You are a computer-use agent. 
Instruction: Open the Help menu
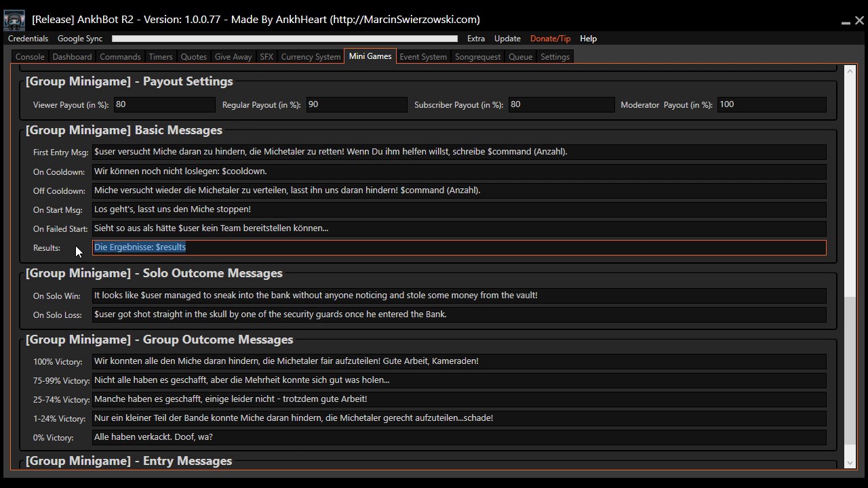(x=588, y=39)
